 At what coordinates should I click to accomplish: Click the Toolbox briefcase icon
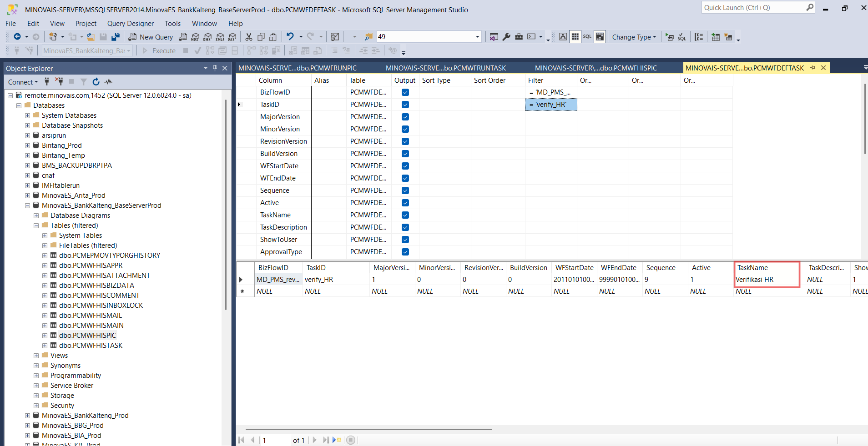519,37
